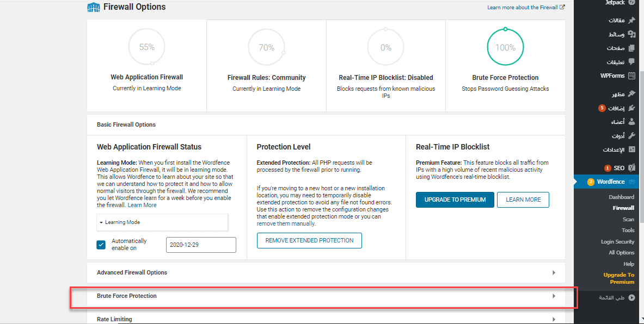The width and height of the screenshot is (644, 324).
Task: Click the 100% Brute Force Protection circle
Action: pos(505,48)
